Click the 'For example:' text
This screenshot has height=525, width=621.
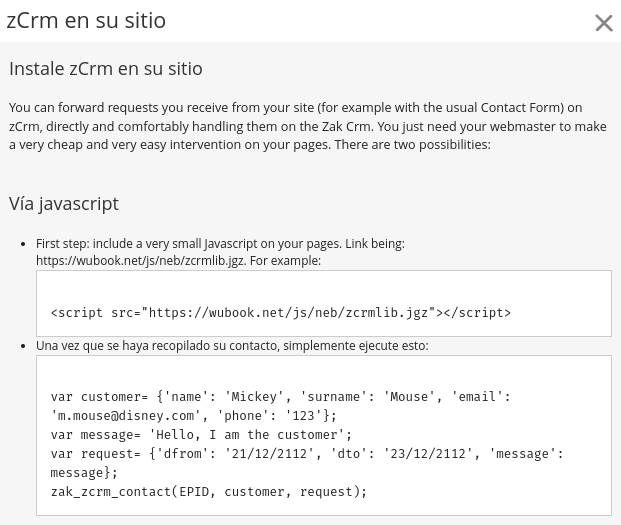point(285,261)
